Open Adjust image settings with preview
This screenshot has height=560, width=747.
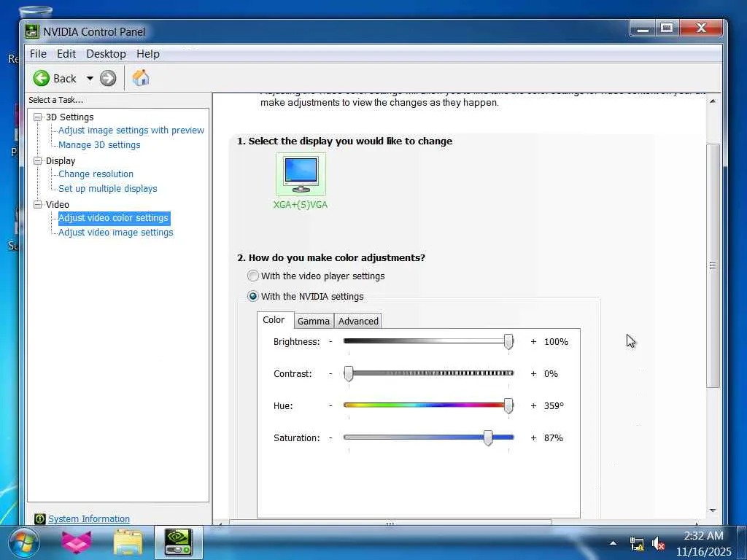click(x=131, y=130)
